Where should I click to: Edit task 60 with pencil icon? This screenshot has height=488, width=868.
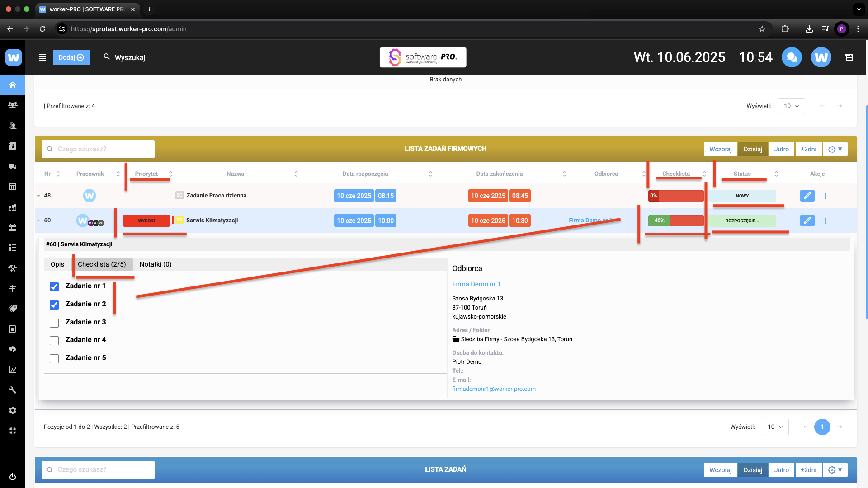[807, 221]
